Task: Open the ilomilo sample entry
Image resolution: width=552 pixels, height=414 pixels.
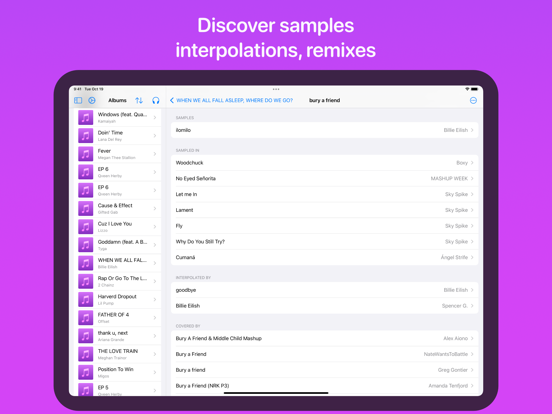Action: 324,130
